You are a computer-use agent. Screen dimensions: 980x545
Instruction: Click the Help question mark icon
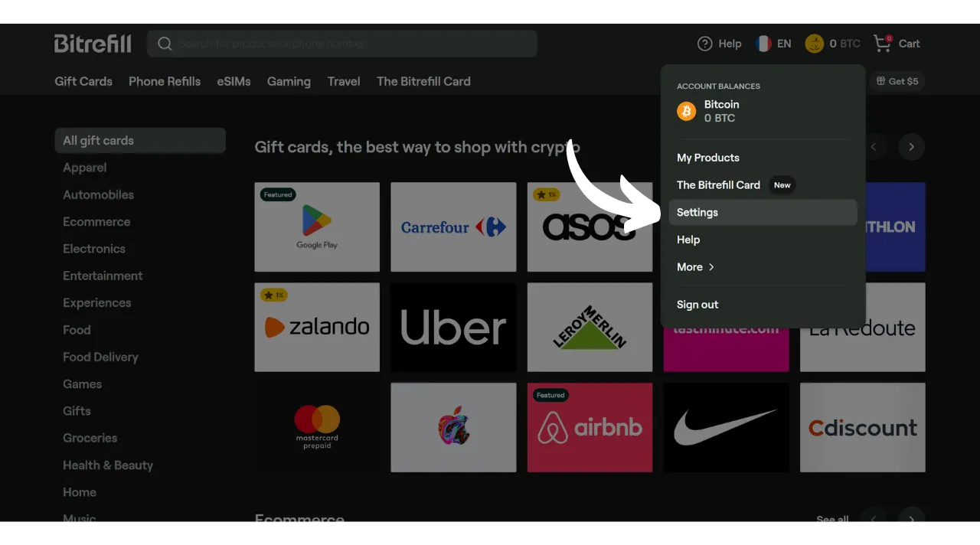(704, 44)
